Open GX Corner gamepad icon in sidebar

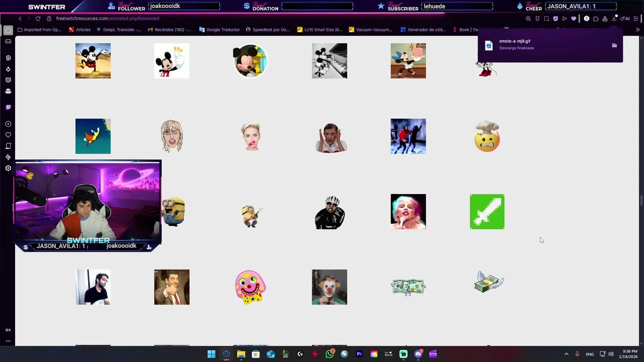(x=8, y=41)
